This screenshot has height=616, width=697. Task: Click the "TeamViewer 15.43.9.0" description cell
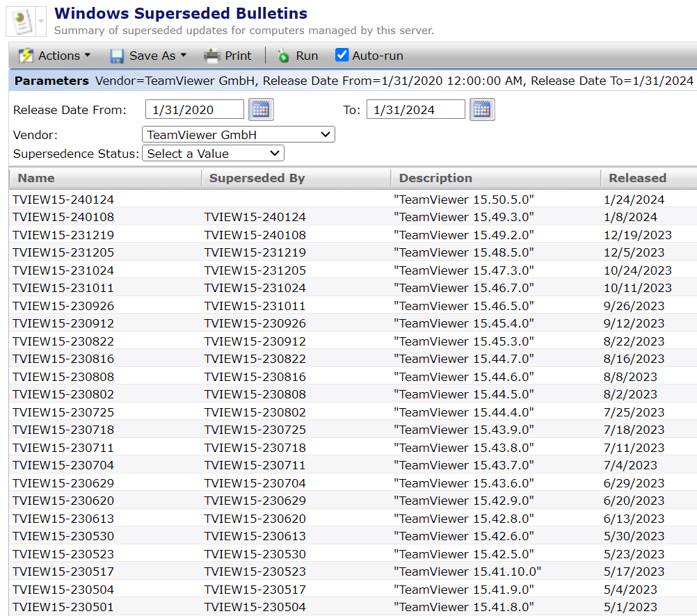pos(464,430)
